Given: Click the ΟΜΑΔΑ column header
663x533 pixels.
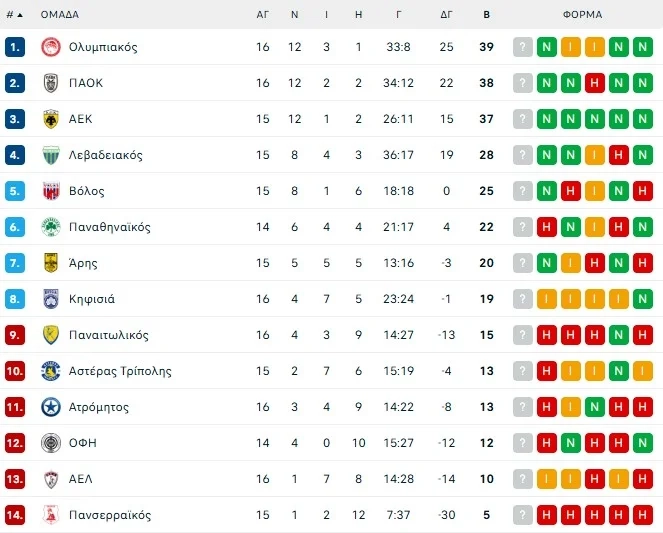Looking at the screenshot, I should click(60, 15).
